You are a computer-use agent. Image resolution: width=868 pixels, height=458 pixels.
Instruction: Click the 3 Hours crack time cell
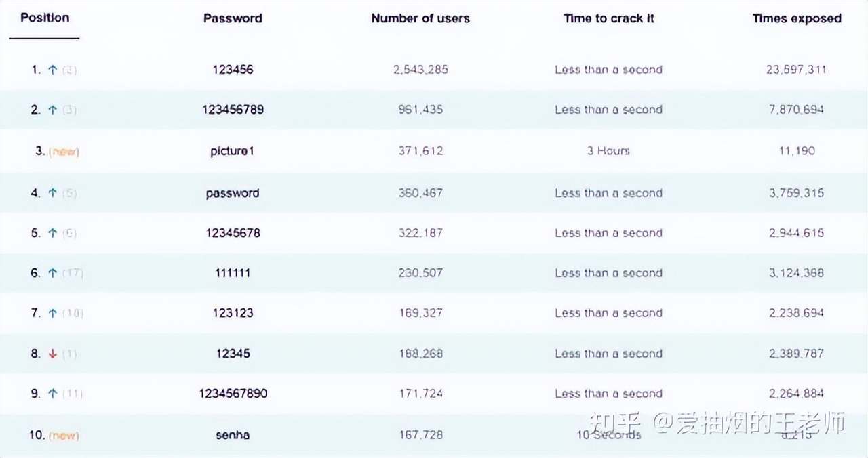pyautogui.click(x=608, y=151)
